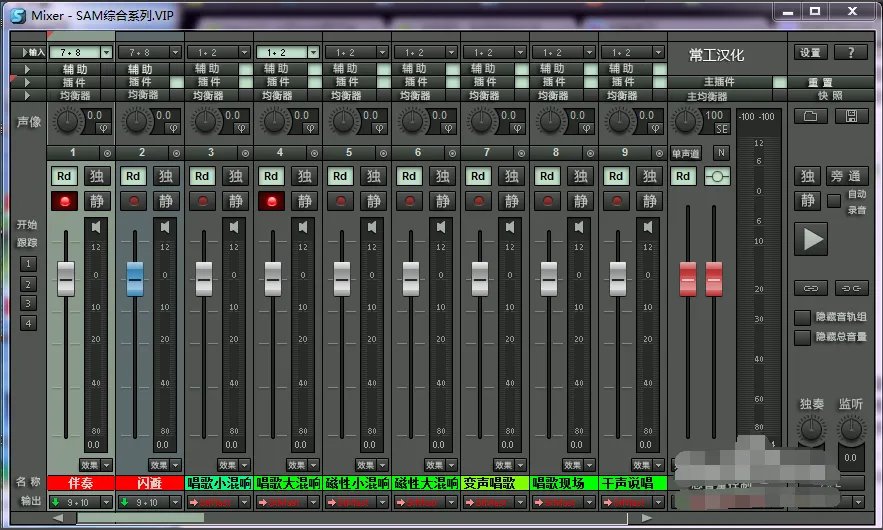Click the master stereo link icon
Screen dimensions: 883x530
717,176
